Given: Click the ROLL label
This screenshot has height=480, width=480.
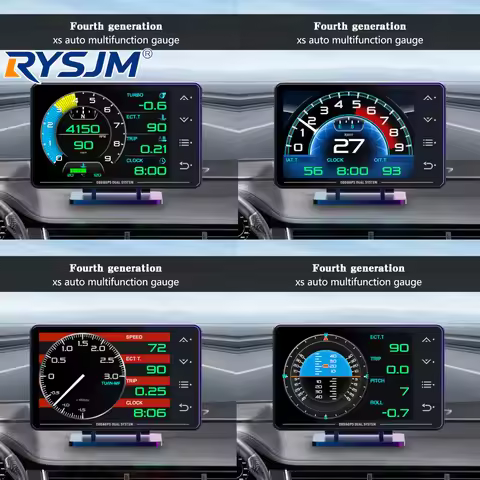Looking at the screenshot, I should [x=376, y=403].
